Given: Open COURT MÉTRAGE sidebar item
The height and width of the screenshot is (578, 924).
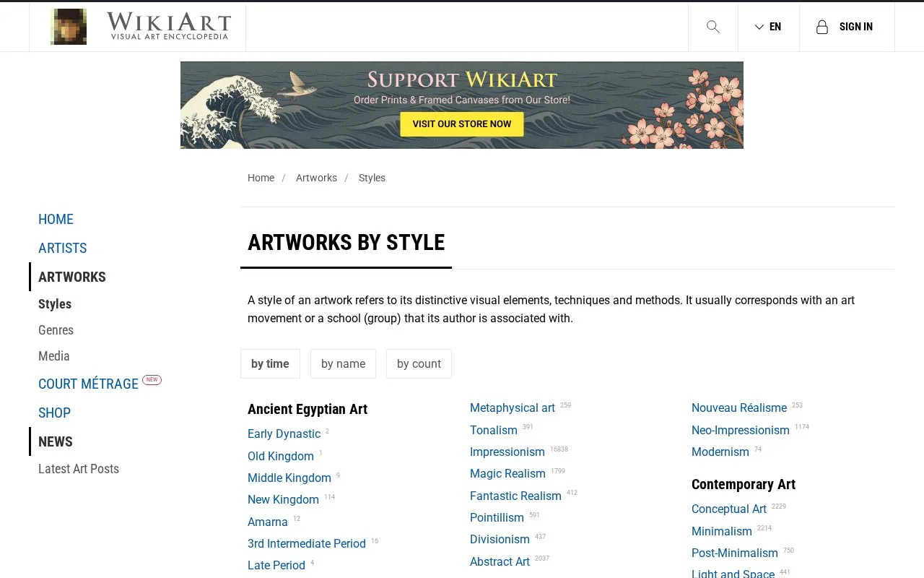Looking at the screenshot, I should click(x=88, y=384).
